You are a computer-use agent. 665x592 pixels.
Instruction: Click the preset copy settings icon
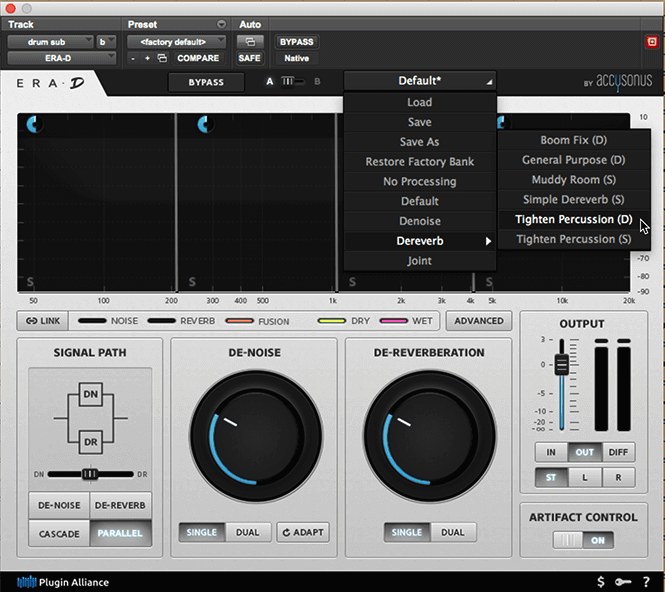pos(162,58)
